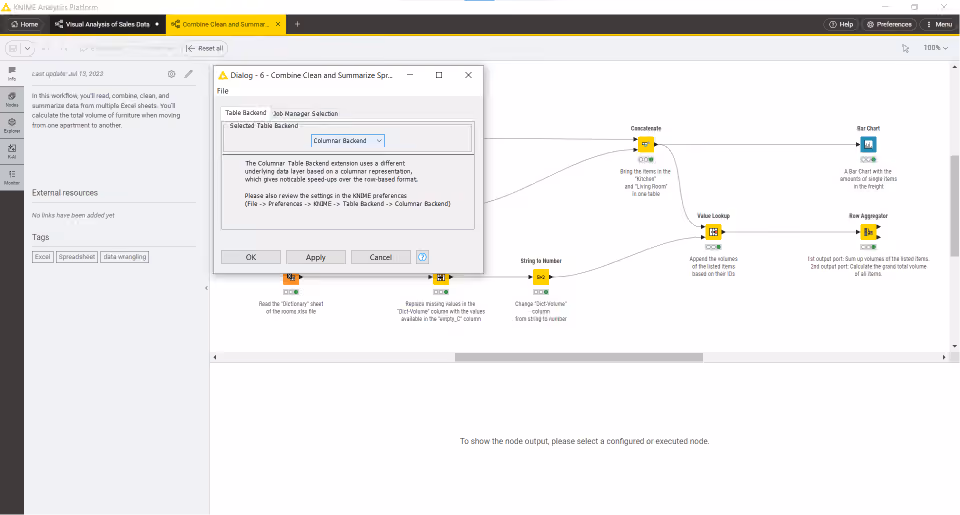Click the dialog help question-mark icon
Image resolution: width=960 pixels, height=515 pixels.
(422, 257)
